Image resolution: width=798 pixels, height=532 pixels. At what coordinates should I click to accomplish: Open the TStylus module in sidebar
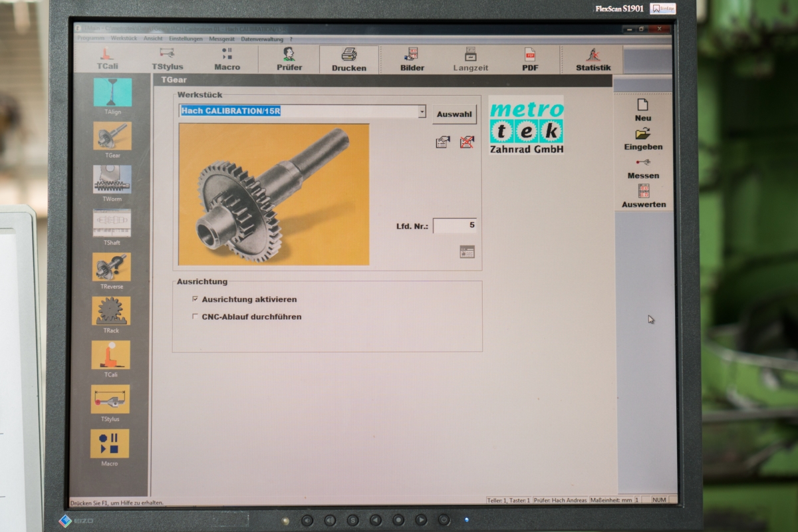point(110,400)
